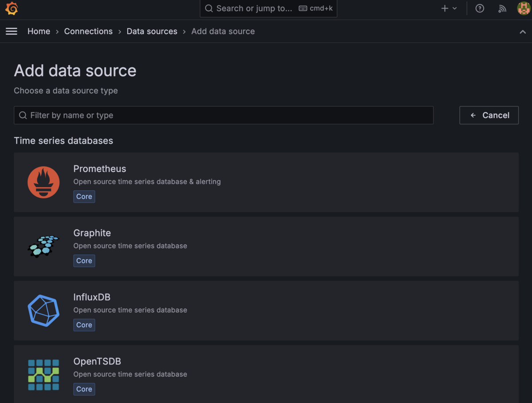Click the OpenTSDB grid logo

43,375
